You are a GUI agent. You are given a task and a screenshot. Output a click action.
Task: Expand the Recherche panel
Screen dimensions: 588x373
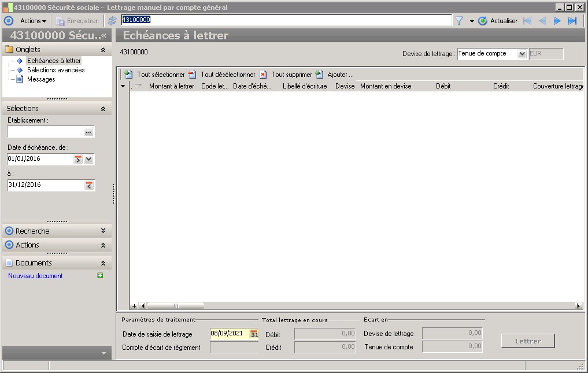[x=103, y=231]
